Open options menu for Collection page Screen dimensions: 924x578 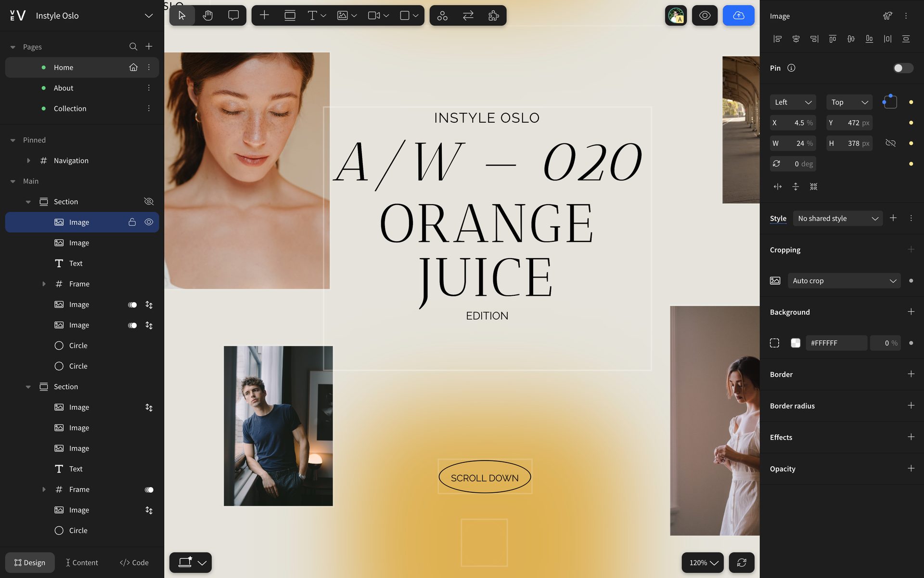pyautogui.click(x=149, y=108)
